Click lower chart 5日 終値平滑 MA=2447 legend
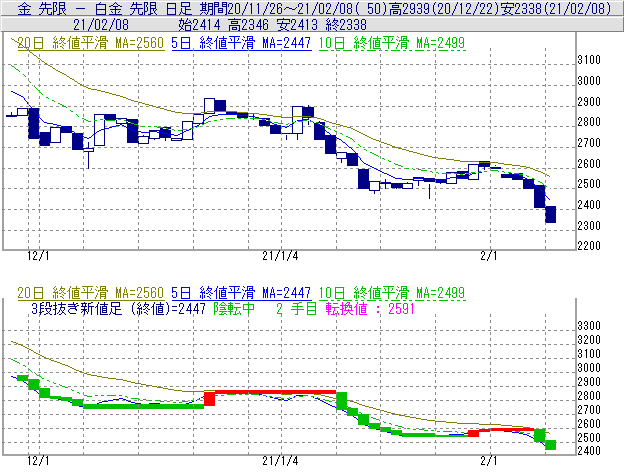The height and width of the screenshot is (473, 624). coord(241,293)
